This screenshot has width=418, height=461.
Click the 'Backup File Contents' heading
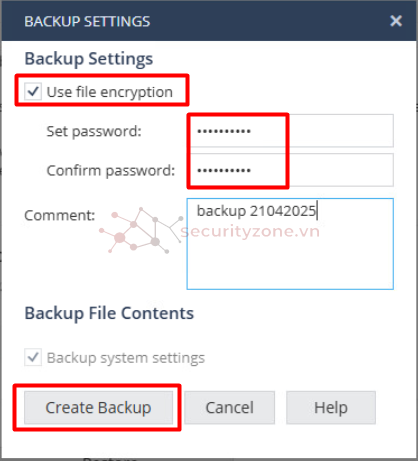pyautogui.click(x=109, y=313)
